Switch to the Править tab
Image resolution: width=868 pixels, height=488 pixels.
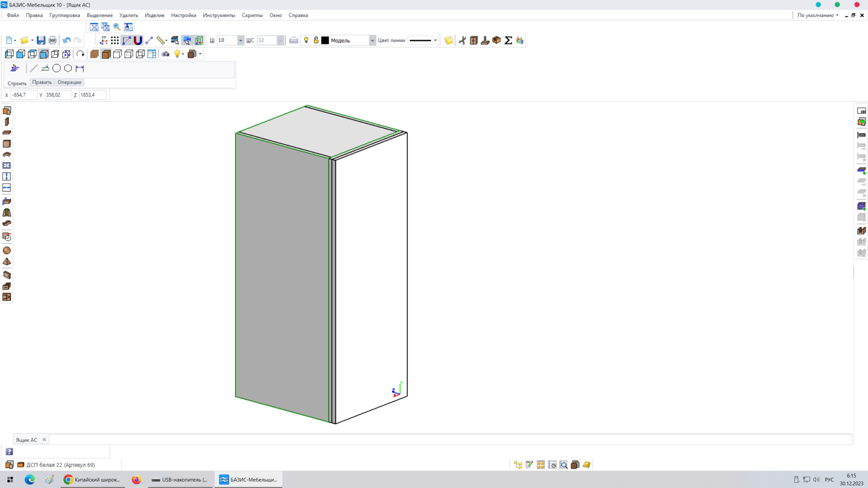[x=42, y=82]
